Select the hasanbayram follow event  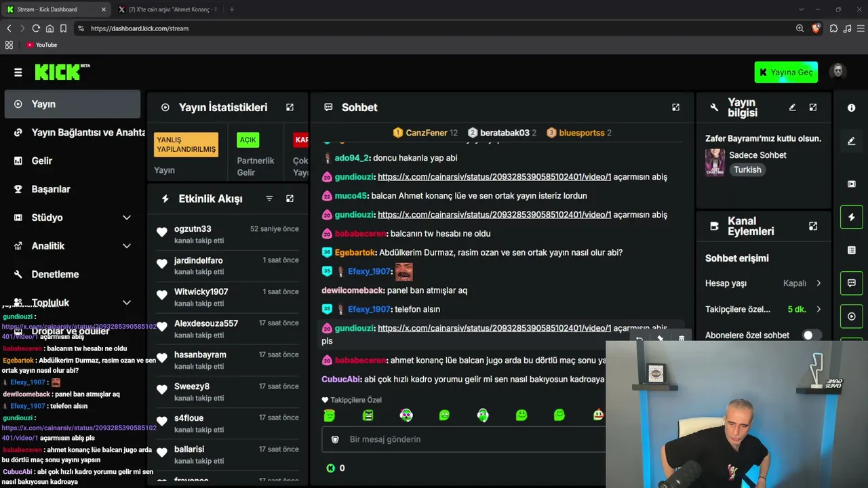227,360
